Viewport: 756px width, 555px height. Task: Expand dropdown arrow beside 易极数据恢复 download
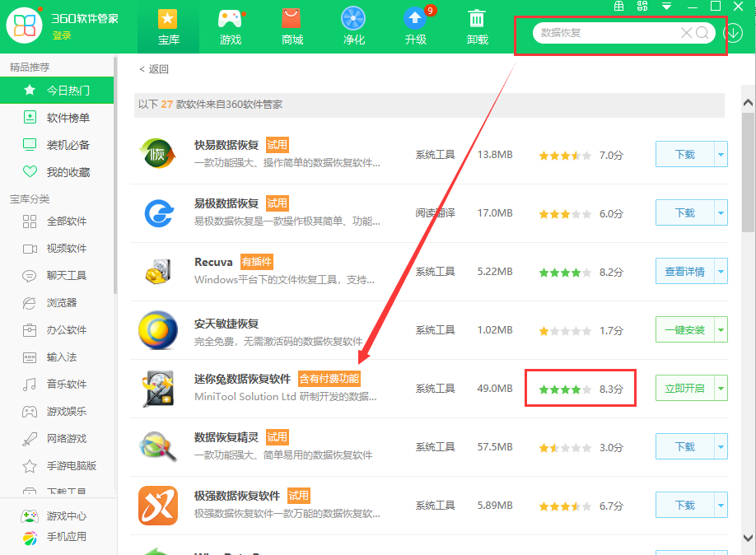click(x=721, y=212)
